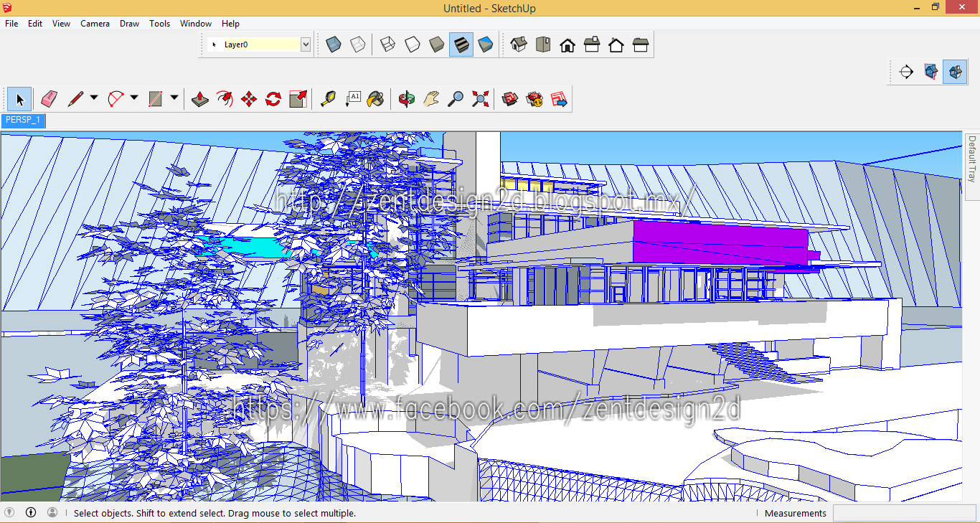The width and height of the screenshot is (980, 523).
Task: Click Zoom Extents tool
Action: [480, 99]
